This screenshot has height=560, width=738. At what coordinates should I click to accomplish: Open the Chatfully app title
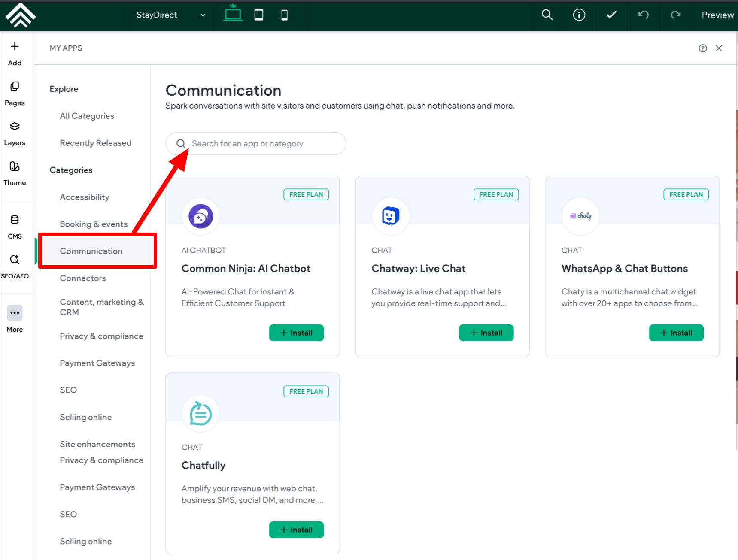(x=203, y=466)
